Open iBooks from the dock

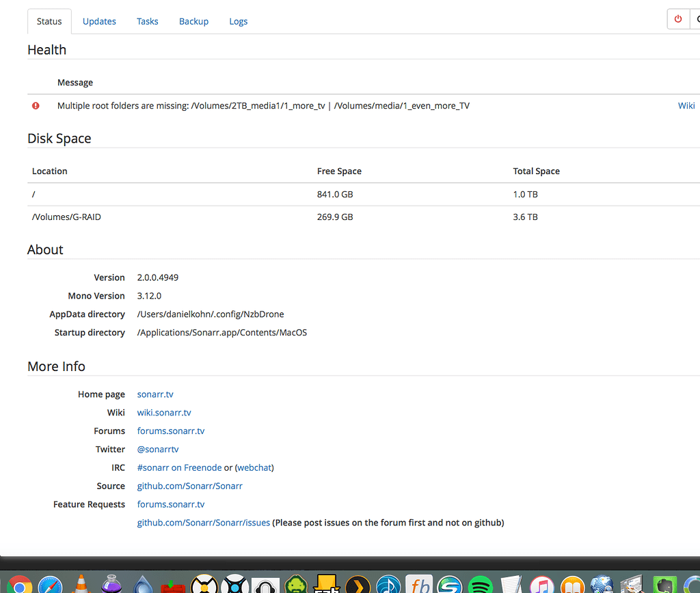point(572,585)
